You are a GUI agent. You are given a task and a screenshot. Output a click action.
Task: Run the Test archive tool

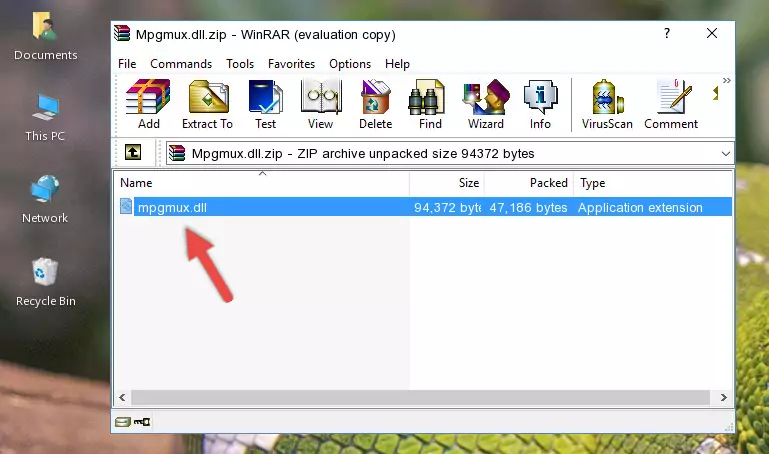click(x=265, y=104)
